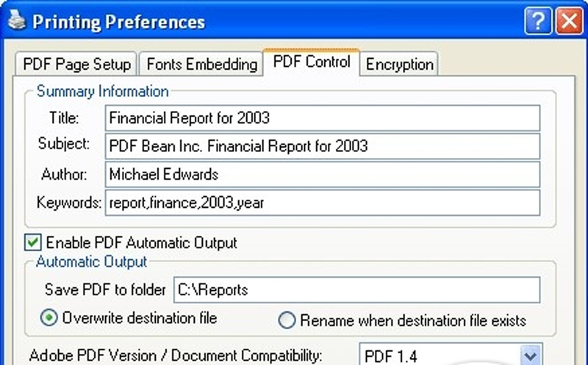Click the Help question mark button
This screenshot has height=365, width=588.
538,21
